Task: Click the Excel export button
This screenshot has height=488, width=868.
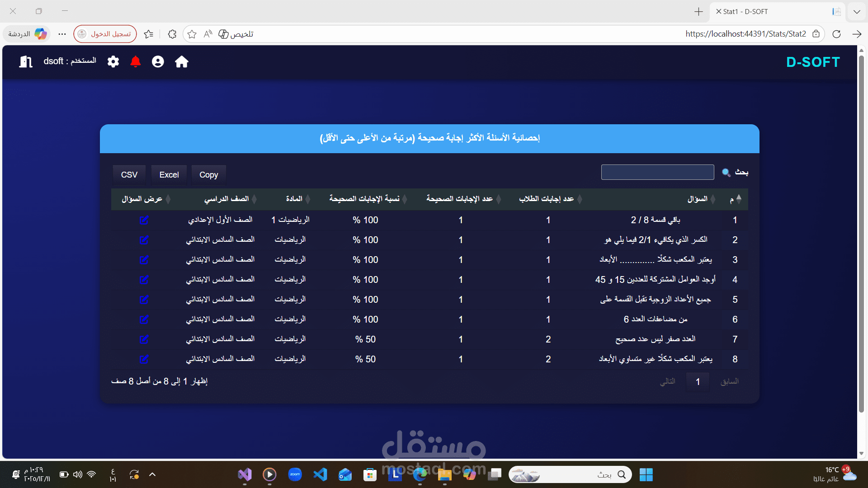Action: point(169,175)
